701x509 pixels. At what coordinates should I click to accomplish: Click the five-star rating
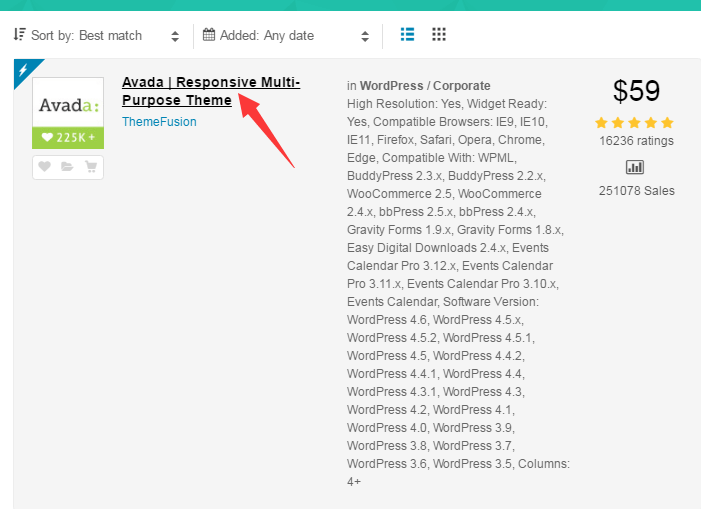pyautogui.click(x=634, y=122)
